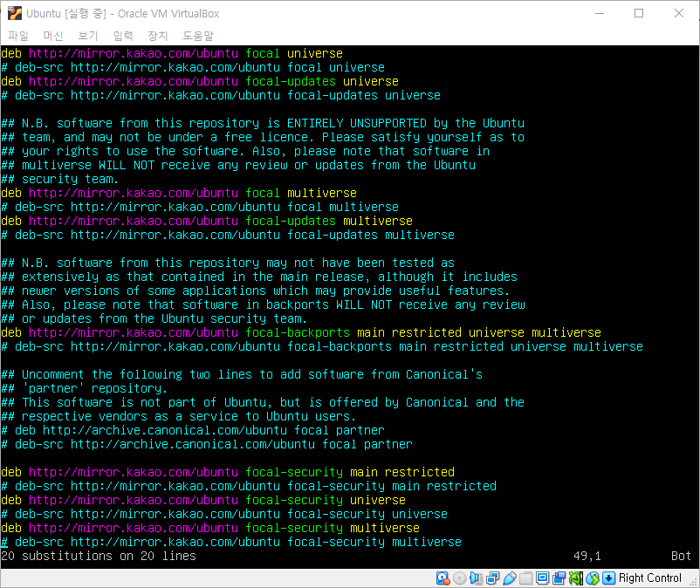Click the "## 'partner' repository." line
The image size is (700, 588).
point(85,388)
